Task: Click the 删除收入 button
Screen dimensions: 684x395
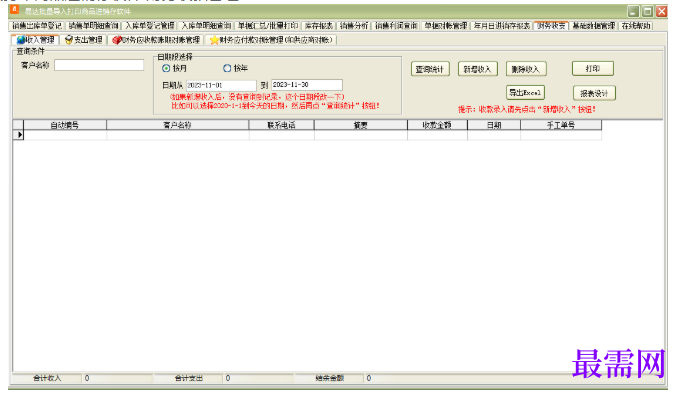Action: 526,69
